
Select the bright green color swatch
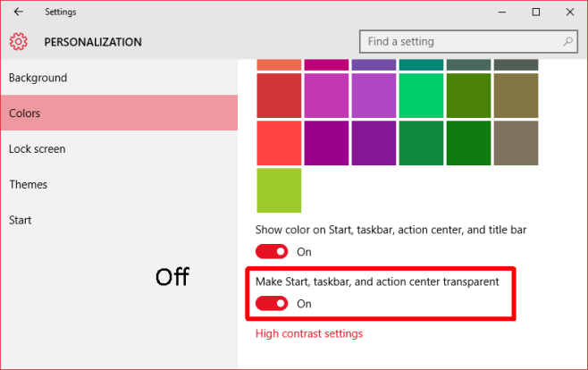click(x=421, y=96)
